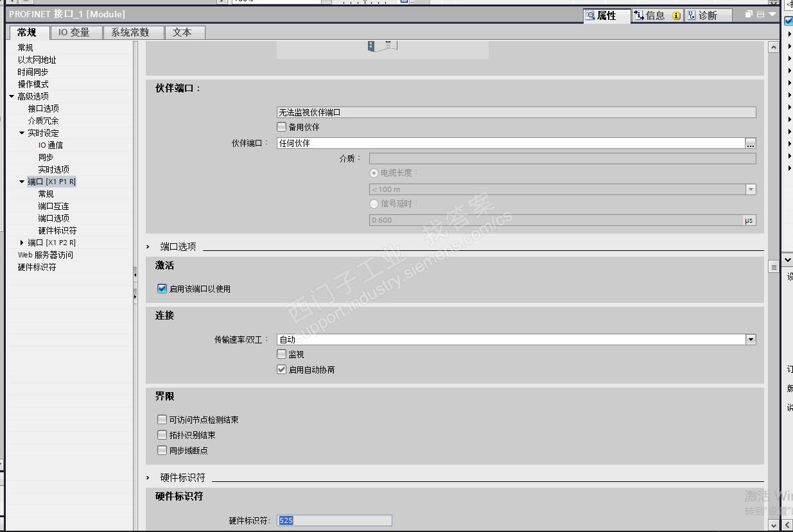Collapse the 端口选项 section header
This screenshot has width=793, height=532.
148,246
